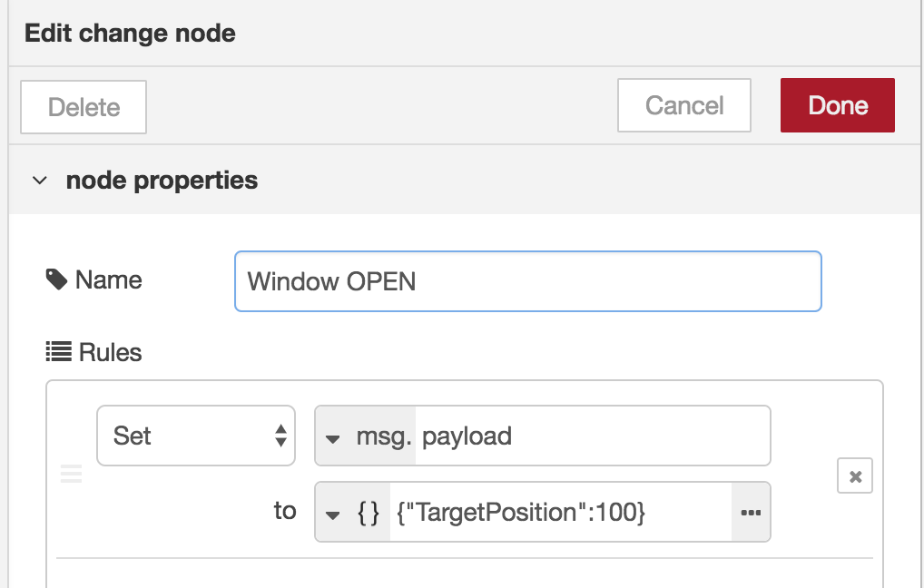Focus the Name field containing Window OPEN
Image resolution: width=924 pixels, height=588 pixels.
click(526, 281)
